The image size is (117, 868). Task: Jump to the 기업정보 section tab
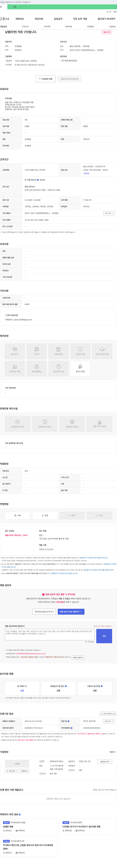[112, 27]
